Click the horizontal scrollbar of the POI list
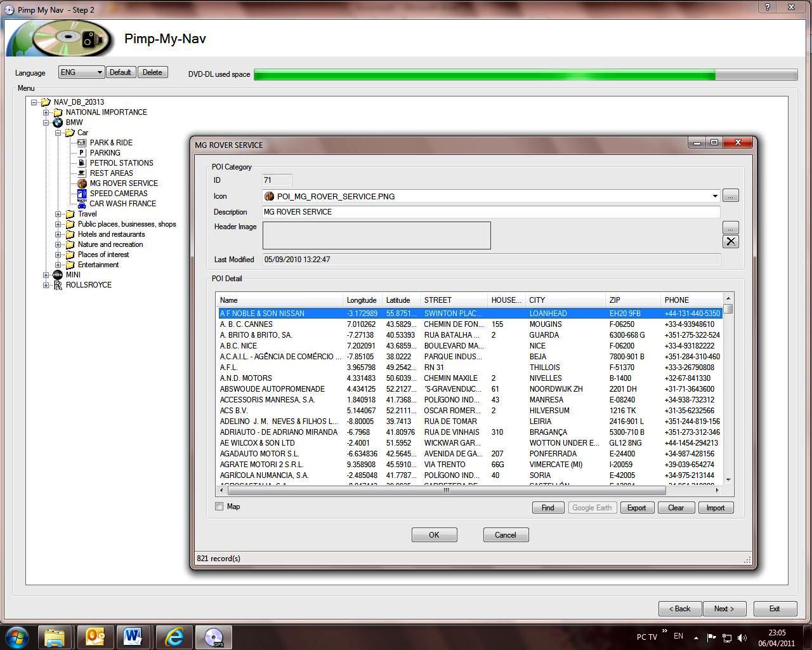Screen dimensions: 812x650 pos(446,490)
